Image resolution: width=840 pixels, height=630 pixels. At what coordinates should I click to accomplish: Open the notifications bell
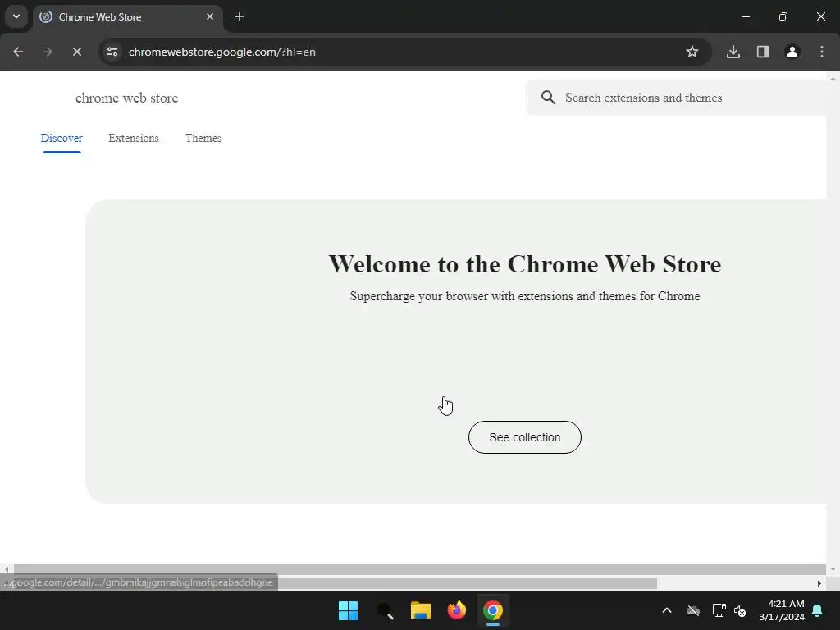[x=818, y=610]
